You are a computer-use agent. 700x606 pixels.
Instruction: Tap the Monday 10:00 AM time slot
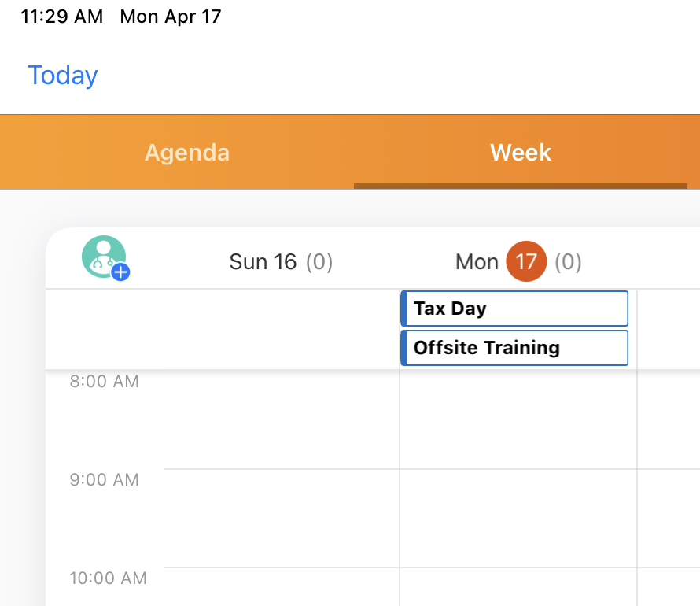click(x=518, y=586)
